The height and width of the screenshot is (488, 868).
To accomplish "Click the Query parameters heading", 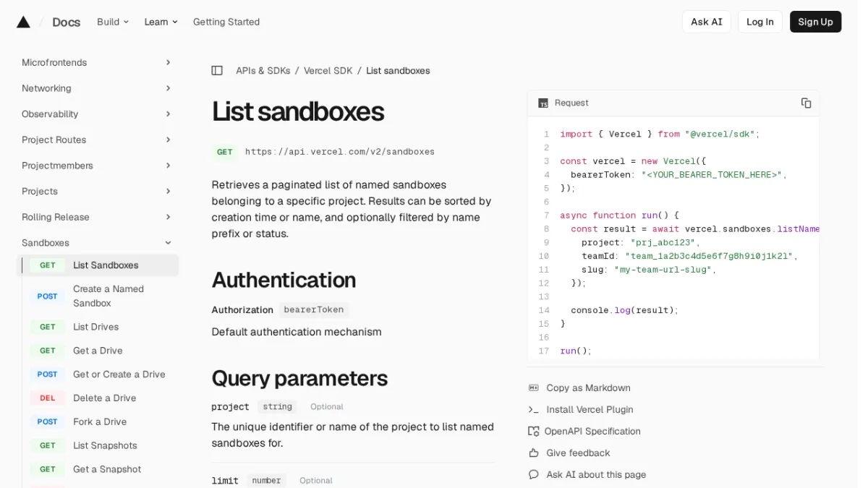I will coord(299,378).
